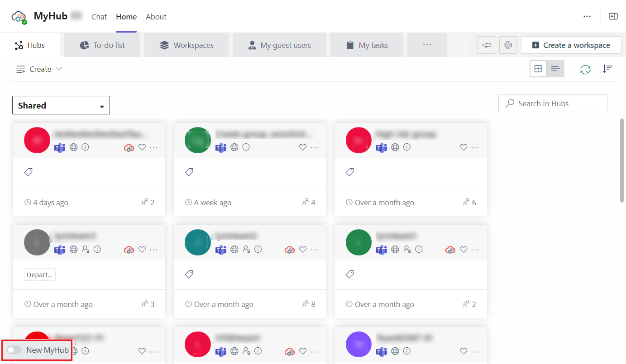The width and height of the screenshot is (626, 364).
Task: Click Create a workspace
Action: tap(571, 45)
